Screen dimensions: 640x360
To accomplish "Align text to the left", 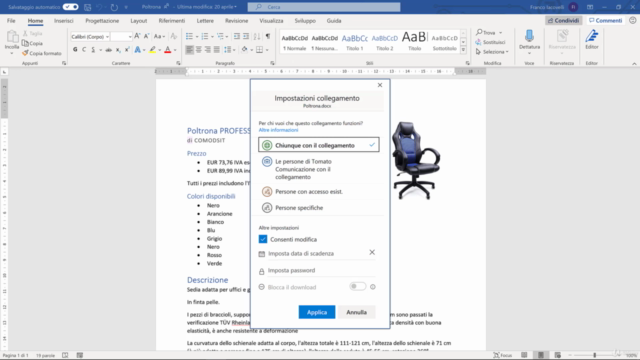I will [x=189, y=49].
